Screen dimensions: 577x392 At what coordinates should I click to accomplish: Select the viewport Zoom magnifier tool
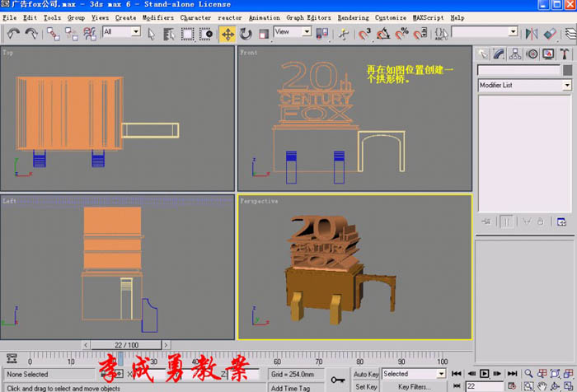(x=529, y=374)
